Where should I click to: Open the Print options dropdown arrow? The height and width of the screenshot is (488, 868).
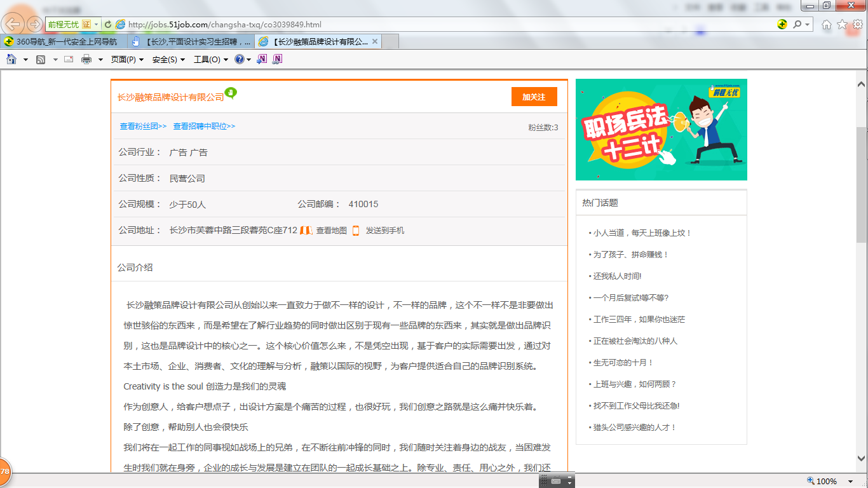(x=100, y=60)
